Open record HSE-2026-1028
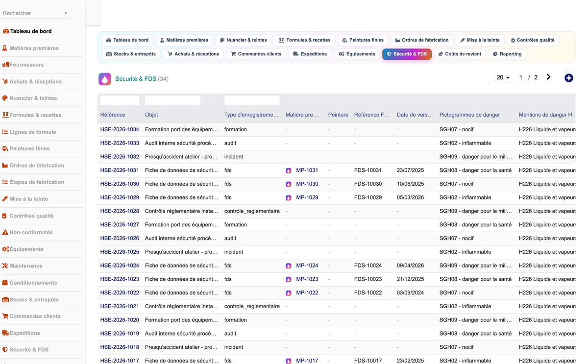This screenshot has width=588, height=364. pos(120,211)
